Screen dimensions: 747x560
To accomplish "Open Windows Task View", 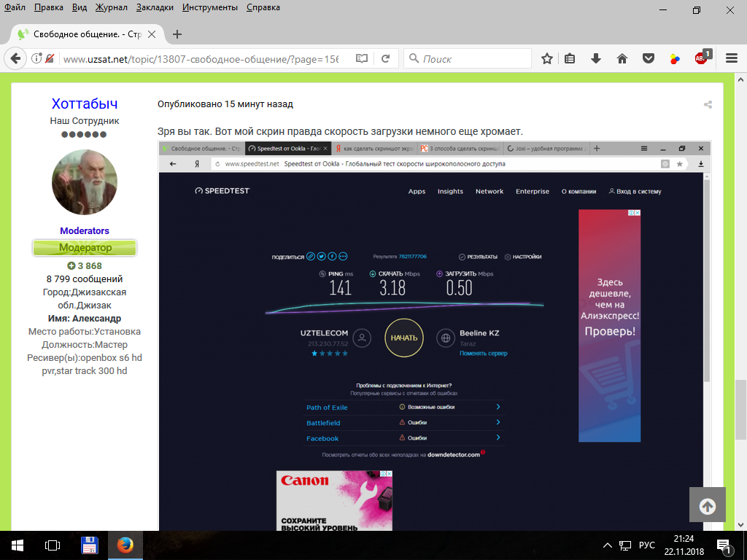I will 53,545.
